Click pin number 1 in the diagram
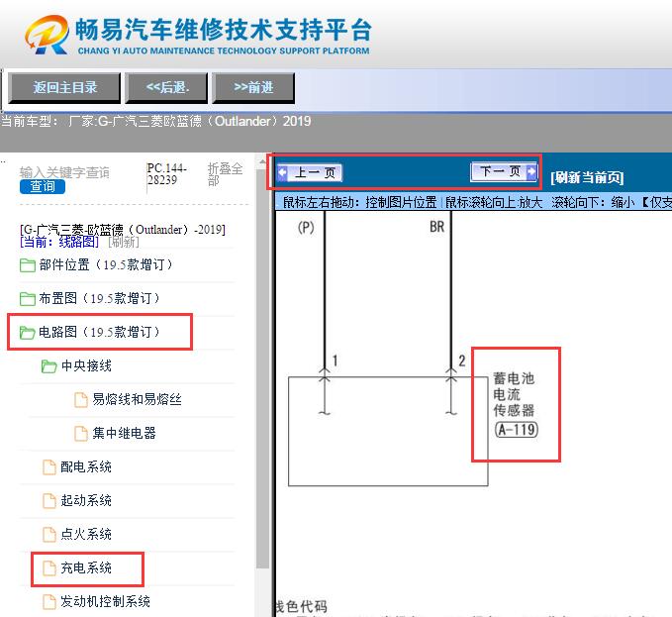672x617 pixels. 336,360
